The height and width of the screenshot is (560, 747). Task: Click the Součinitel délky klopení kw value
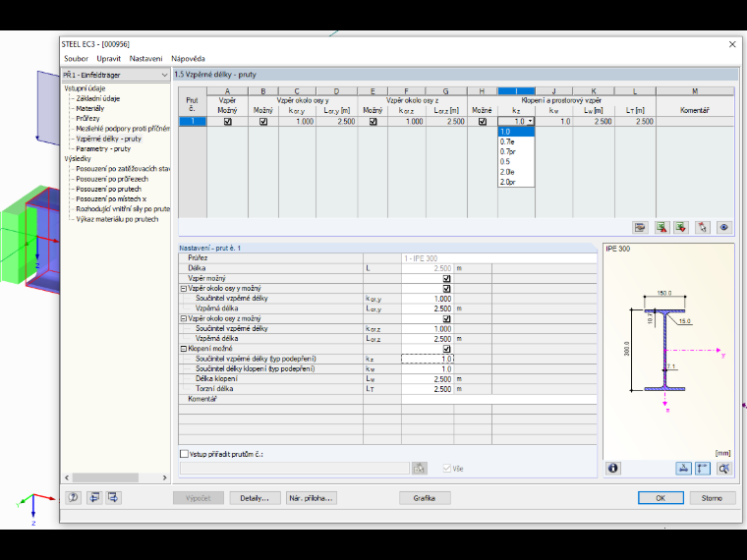click(428, 369)
